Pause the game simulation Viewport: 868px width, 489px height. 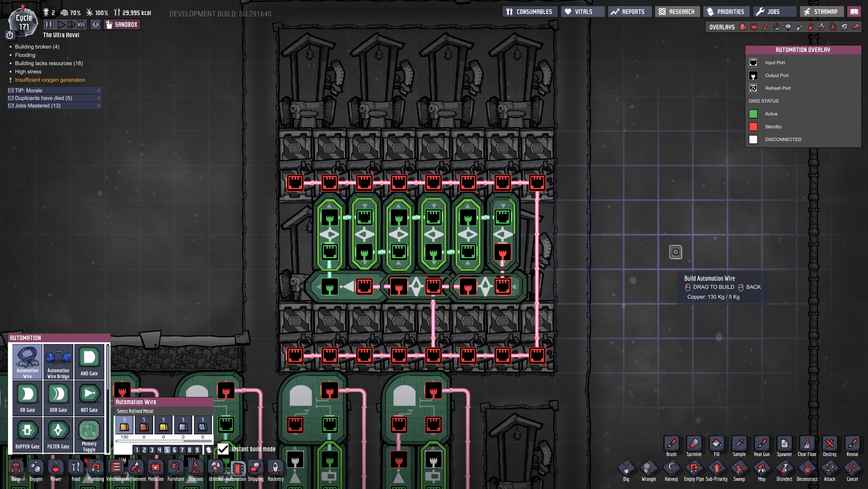pos(49,24)
